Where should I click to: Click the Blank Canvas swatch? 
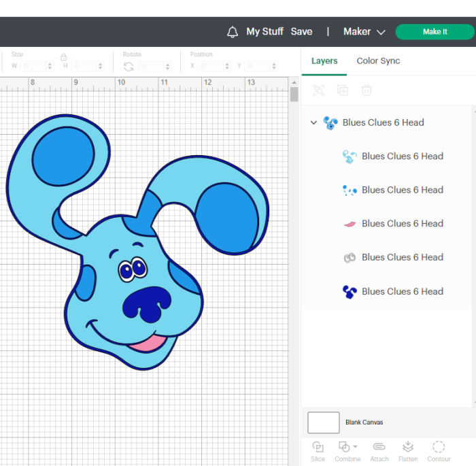click(323, 422)
